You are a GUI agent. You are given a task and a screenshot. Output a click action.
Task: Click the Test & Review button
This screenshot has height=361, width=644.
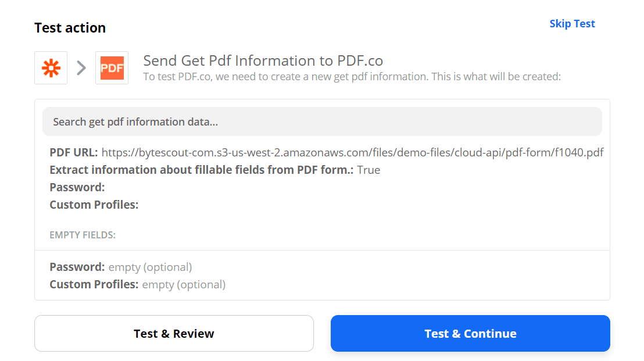coord(174,333)
